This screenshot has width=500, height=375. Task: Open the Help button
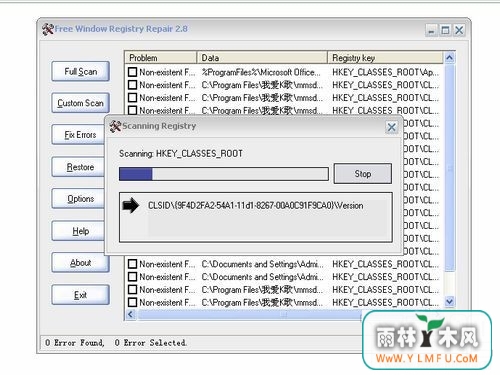79,231
